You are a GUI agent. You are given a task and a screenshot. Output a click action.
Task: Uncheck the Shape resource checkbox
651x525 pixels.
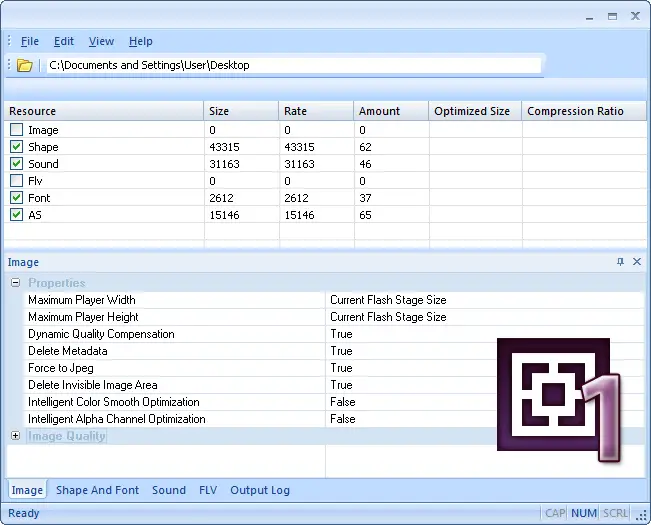17,147
